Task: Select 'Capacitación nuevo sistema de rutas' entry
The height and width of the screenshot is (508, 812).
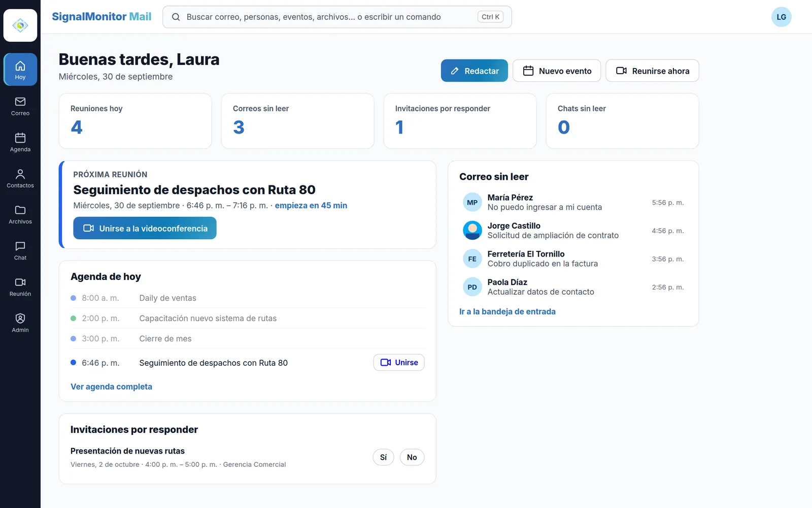Action: pyautogui.click(x=248, y=319)
